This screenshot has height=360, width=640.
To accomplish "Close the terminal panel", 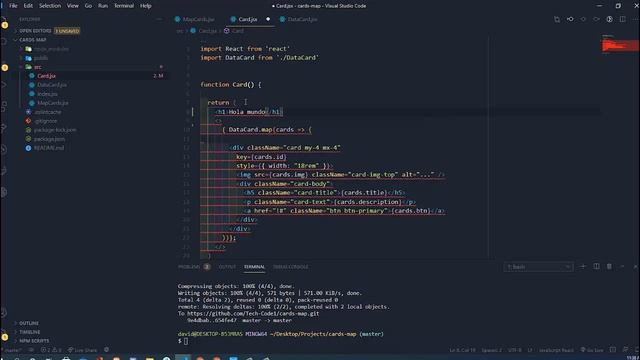I will click(x=636, y=267).
